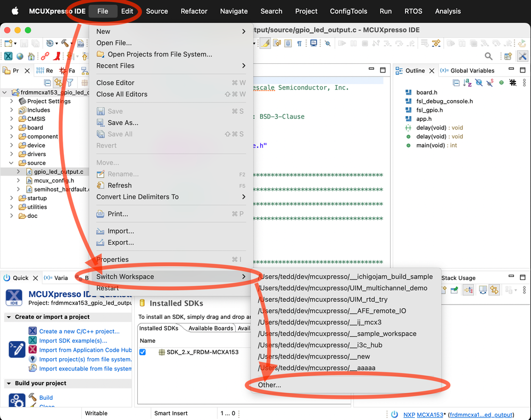The width and height of the screenshot is (531, 420).
Task: Click the magnifier search icon at top right
Action: click(488, 56)
